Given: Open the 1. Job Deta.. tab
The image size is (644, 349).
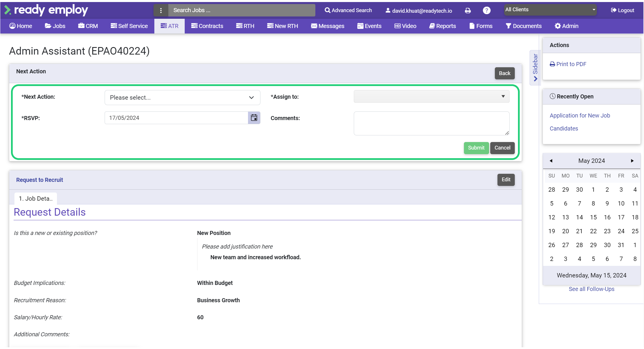Looking at the screenshot, I should 36,199.
